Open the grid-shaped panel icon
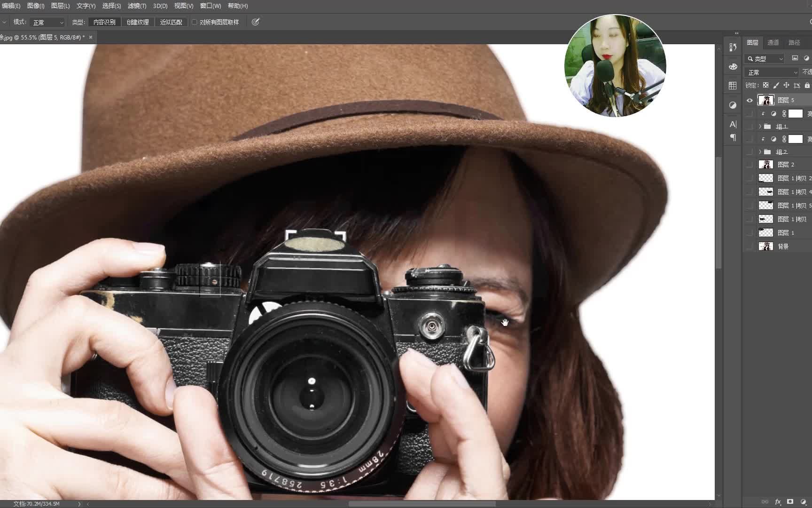The image size is (812, 508). click(733, 86)
